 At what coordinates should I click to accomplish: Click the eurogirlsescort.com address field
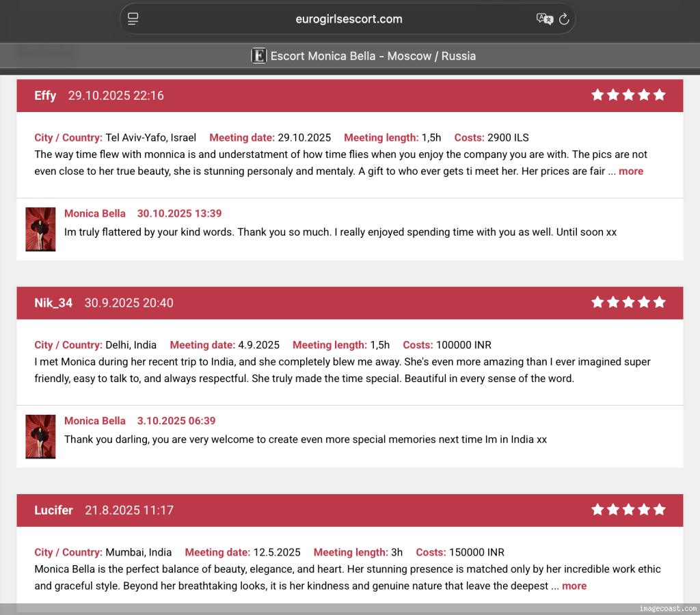(349, 19)
